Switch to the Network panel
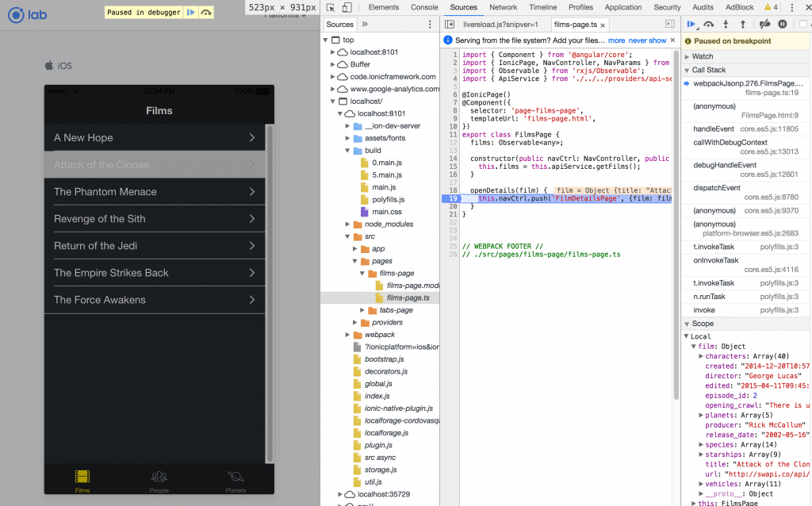Viewport: 812px width, 506px height. [x=504, y=7]
